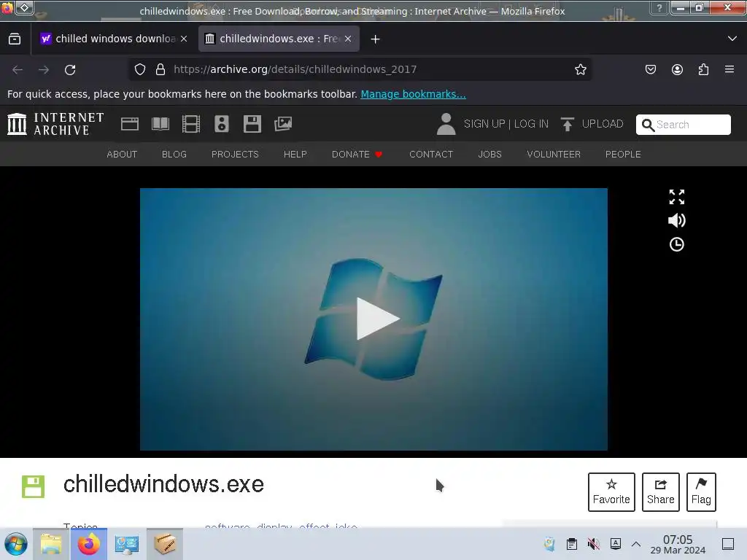
Task: Toggle fullscreen for the video player
Action: tap(676, 197)
